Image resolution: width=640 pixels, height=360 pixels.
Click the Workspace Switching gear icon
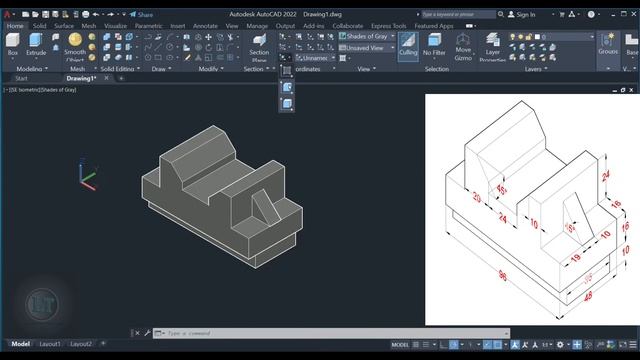560,345
